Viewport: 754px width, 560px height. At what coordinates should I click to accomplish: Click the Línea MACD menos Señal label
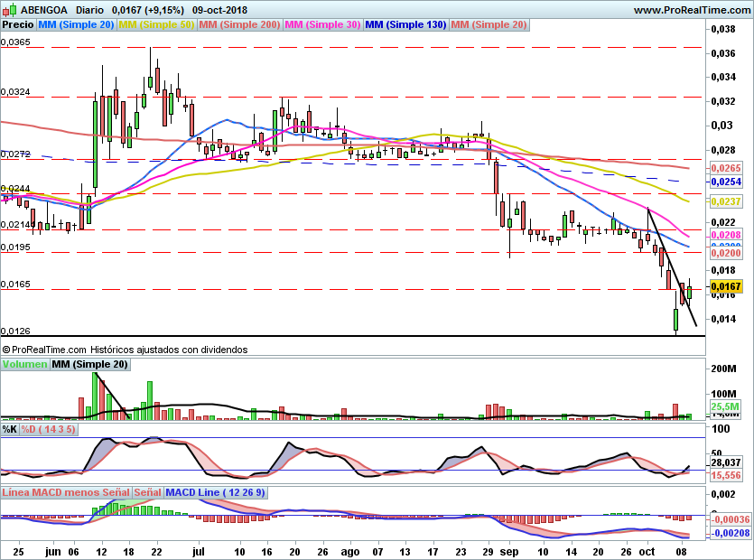tap(66, 492)
